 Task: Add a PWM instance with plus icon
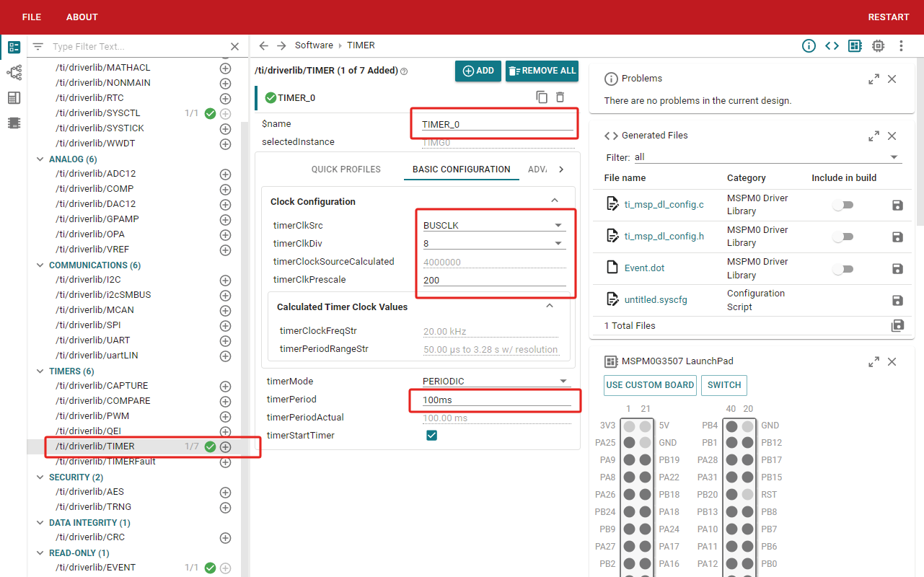[225, 416]
